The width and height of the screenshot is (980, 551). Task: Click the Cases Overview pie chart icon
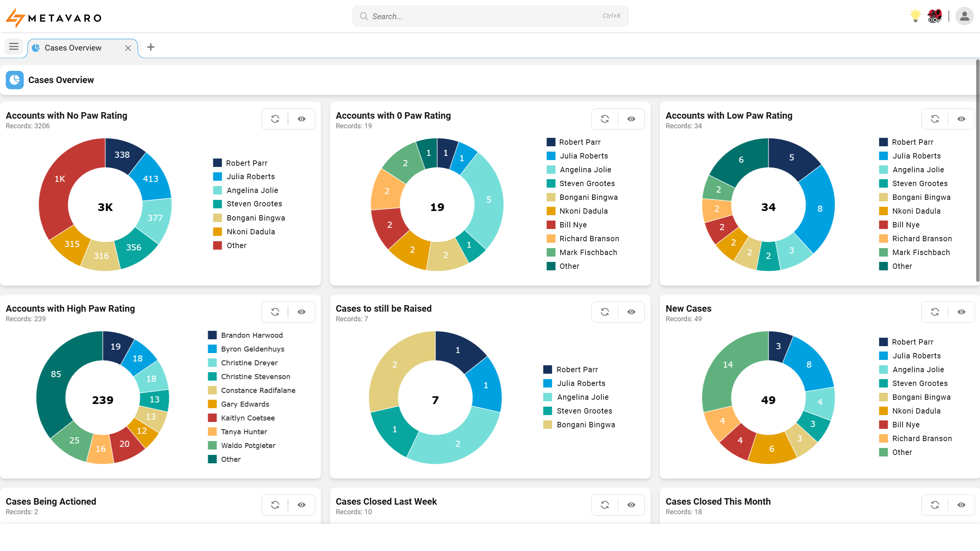[14, 80]
